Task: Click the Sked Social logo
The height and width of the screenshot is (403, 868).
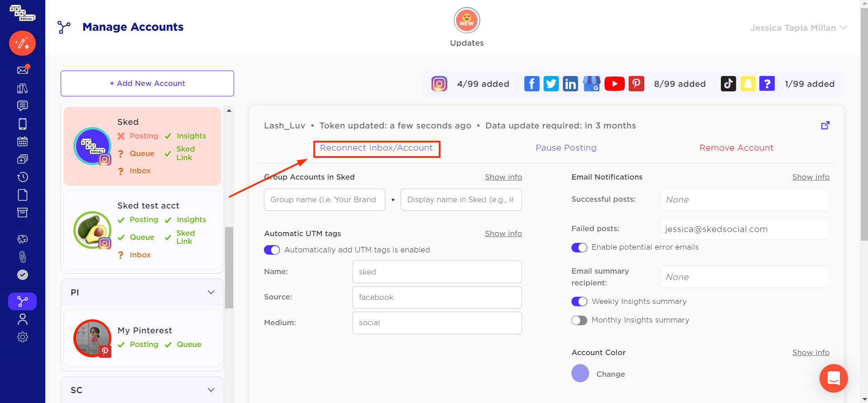Action: (23, 13)
